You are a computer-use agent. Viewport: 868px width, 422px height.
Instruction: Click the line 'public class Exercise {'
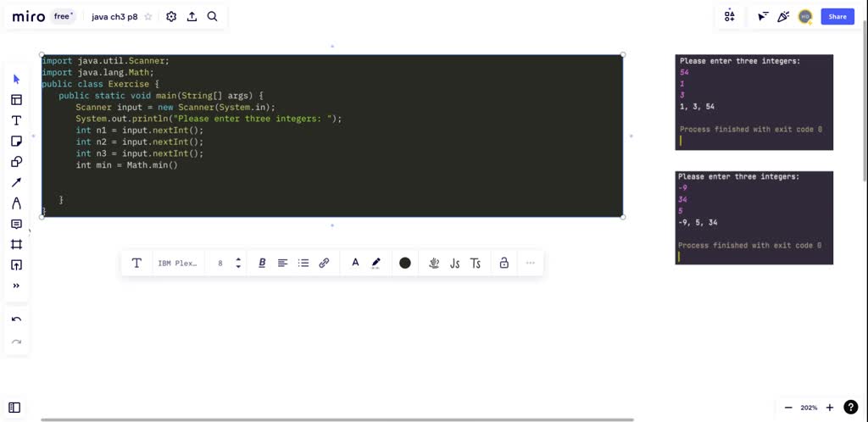point(100,84)
